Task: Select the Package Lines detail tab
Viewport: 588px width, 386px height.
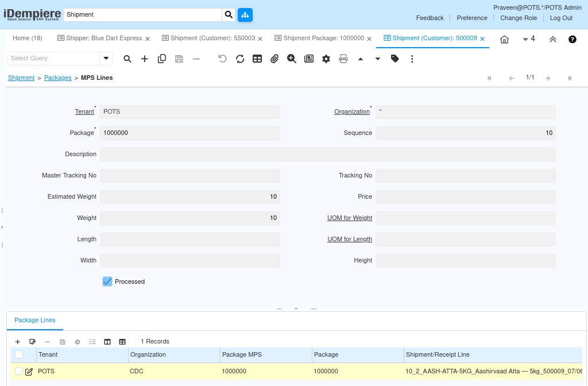Action: [x=35, y=321]
